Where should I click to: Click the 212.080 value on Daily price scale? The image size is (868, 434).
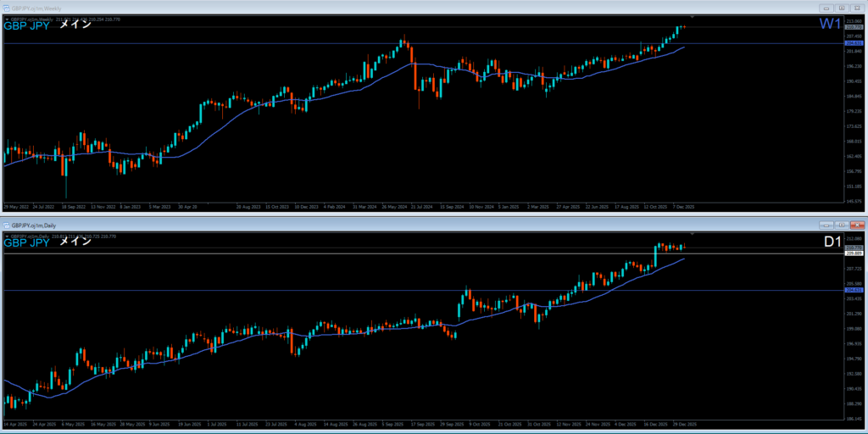pos(854,238)
